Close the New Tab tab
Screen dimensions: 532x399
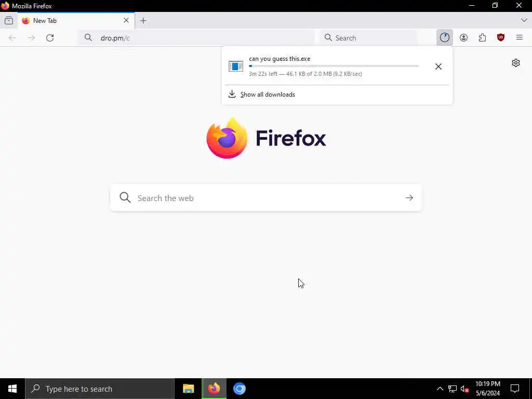coord(126,21)
